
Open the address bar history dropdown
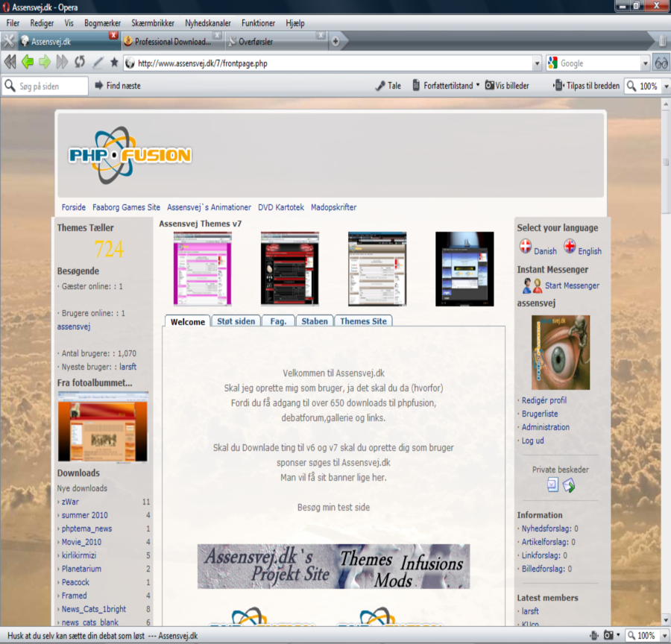coord(537,64)
